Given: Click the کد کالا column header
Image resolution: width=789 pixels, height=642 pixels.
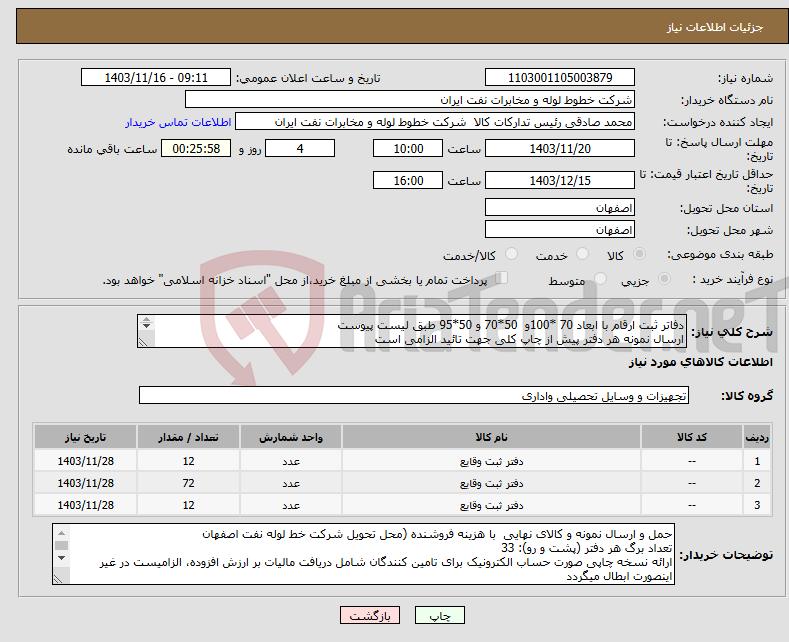Looking at the screenshot, I should 691,437.
